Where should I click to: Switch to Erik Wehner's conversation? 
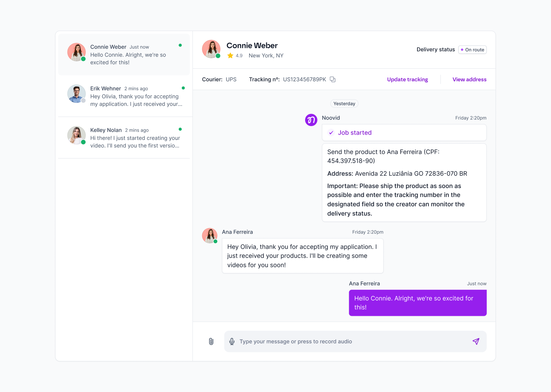[124, 96]
